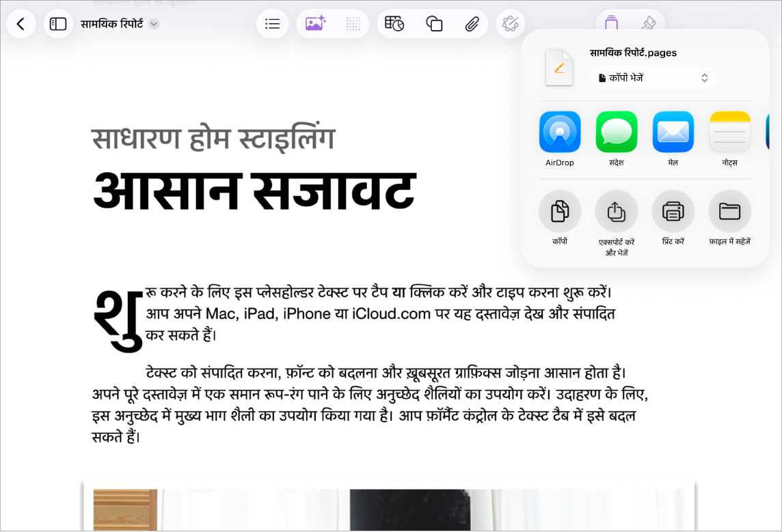This screenshot has height=532, width=782.
Task: Open the सामयिक रिपोर्ट title dropdown chevron
Action: click(154, 24)
